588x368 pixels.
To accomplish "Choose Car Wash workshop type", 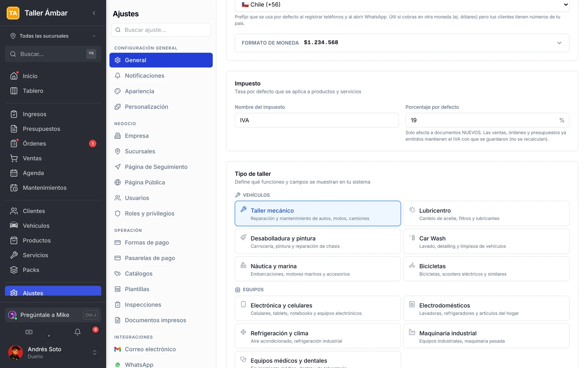I will (x=486, y=241).
